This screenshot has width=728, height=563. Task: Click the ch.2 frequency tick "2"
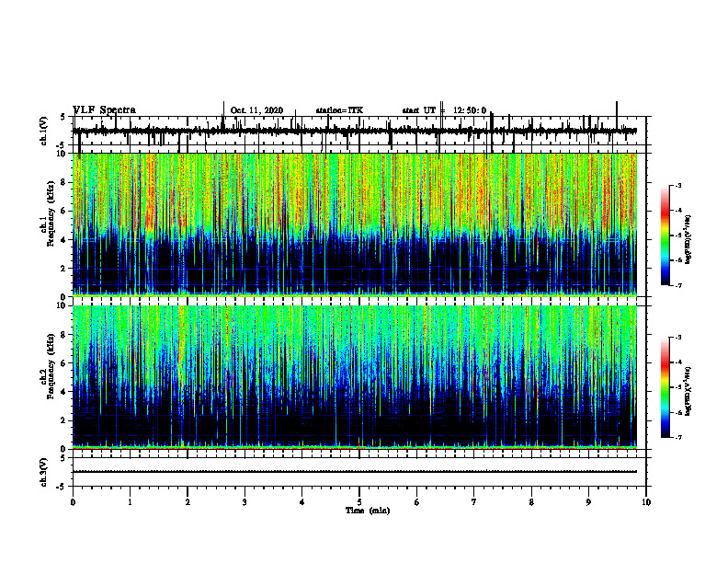64,420
